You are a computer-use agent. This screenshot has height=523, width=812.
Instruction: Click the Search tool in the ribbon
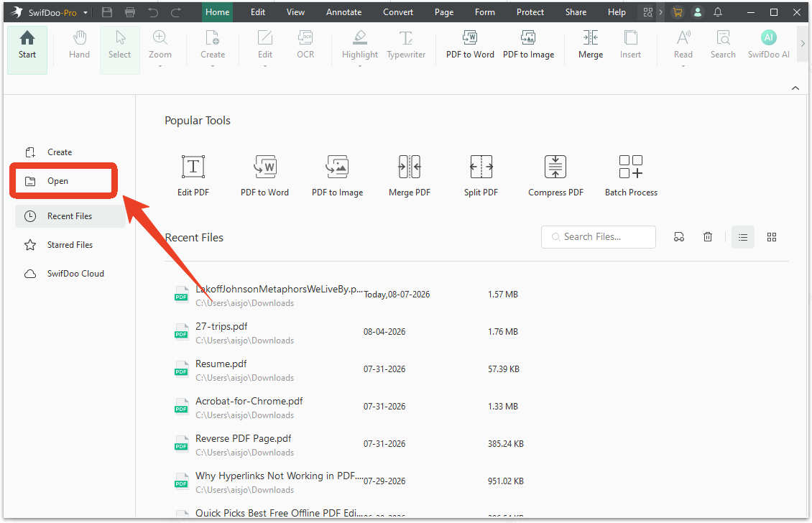pos(723,45)
